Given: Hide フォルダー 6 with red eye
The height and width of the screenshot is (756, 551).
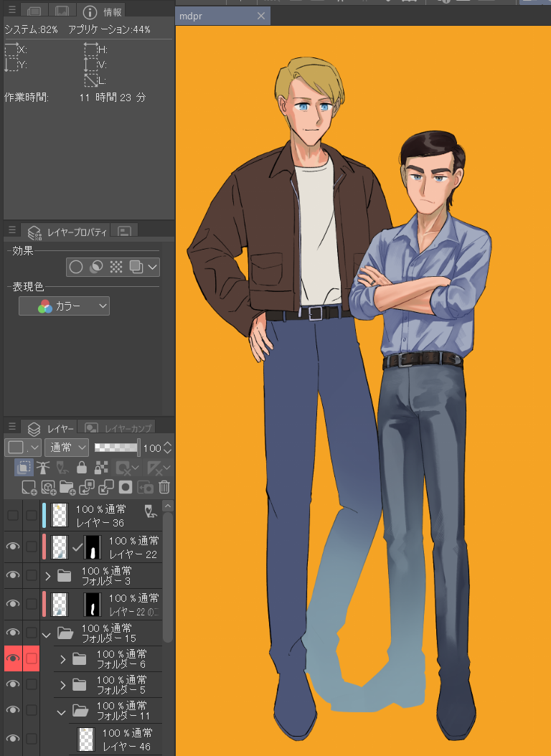Looking at the screenshot, I should click(13, 658).
